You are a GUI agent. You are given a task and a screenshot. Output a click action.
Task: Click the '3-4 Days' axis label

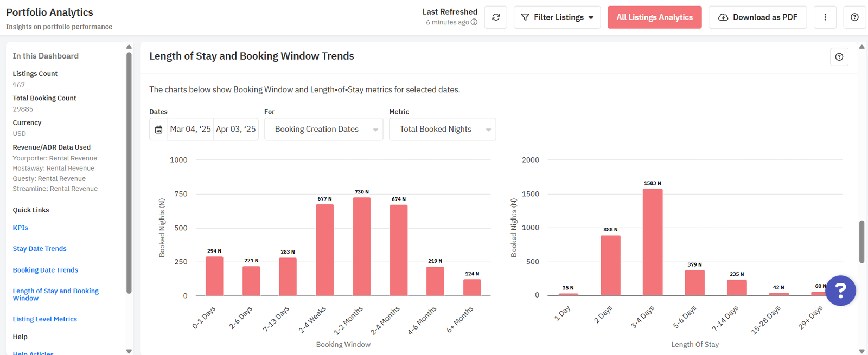pyautogui.click(x=642, y=317)
